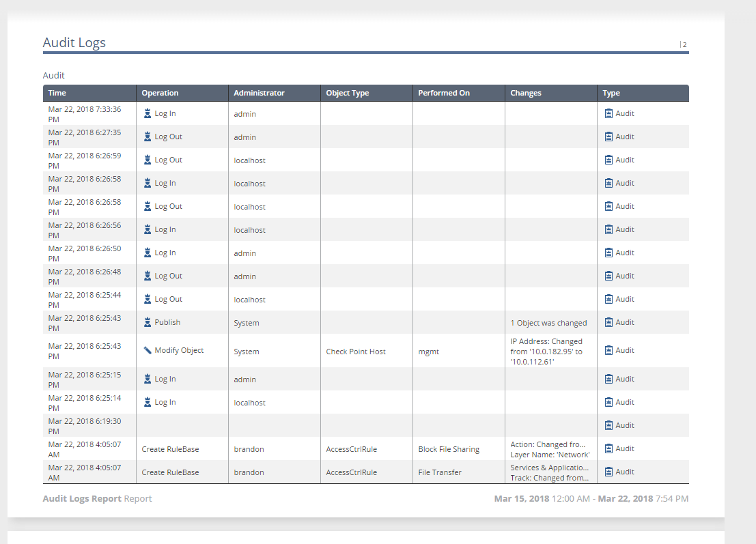Click the 'Services & Applicatio...' changes cell
The image size is (756, 544).
(x=550, y=472)
